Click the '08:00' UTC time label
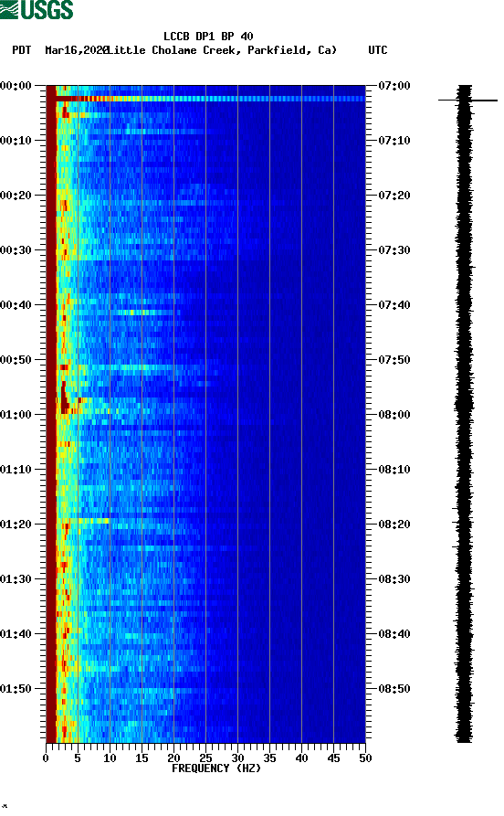This screenshot has width=504, height=816. point(394,414)
